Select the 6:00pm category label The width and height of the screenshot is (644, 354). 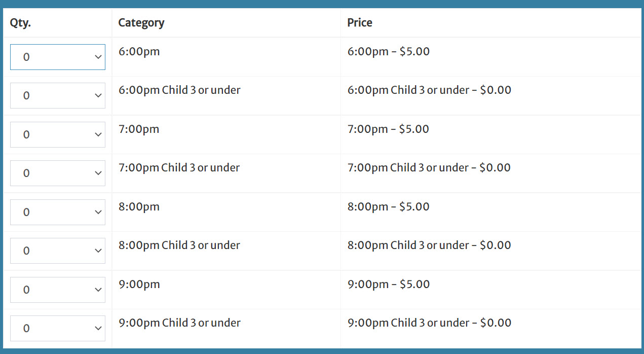139,52
